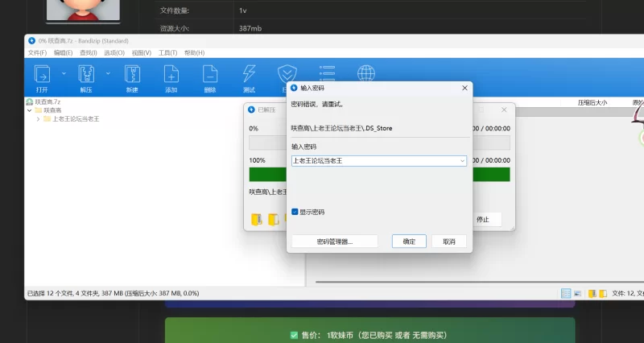This screenshot has height=343, width=644.
Task: Click the plain yellow folder icon in the status bar
Action: pyautogui.click(x=603, y=293)
